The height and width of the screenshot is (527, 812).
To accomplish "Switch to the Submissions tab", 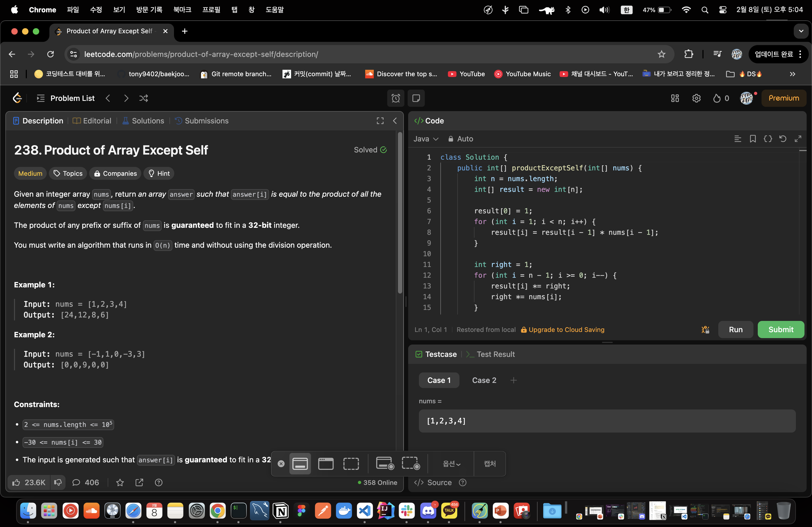I will (202, 121).
